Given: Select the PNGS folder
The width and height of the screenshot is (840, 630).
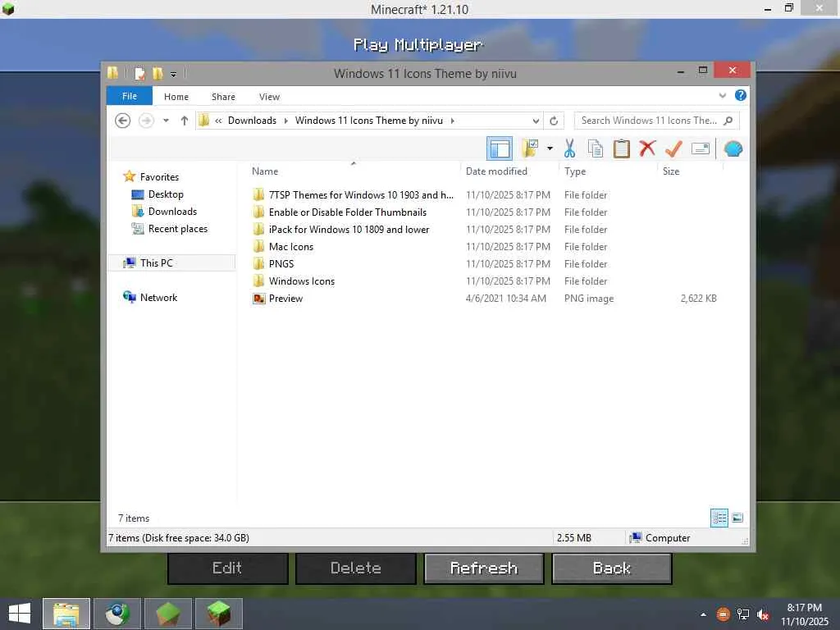Looking at the screenshot, I should coord(281,263).
